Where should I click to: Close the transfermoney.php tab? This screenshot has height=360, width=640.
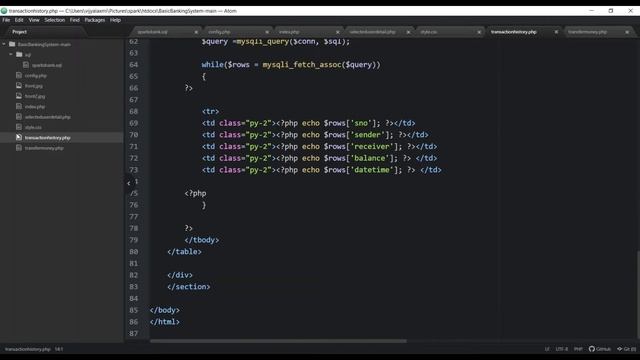pyautogui.click(x=627, y=32)
